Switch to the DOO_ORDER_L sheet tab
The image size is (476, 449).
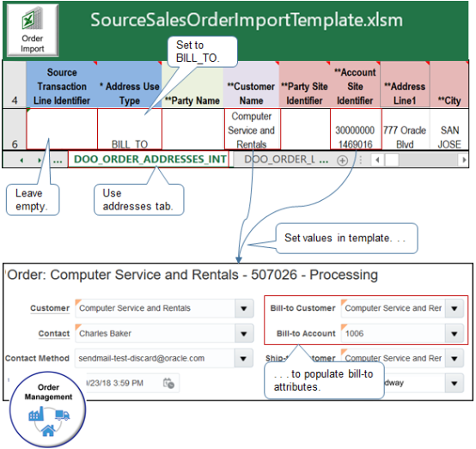coord(279,160)
